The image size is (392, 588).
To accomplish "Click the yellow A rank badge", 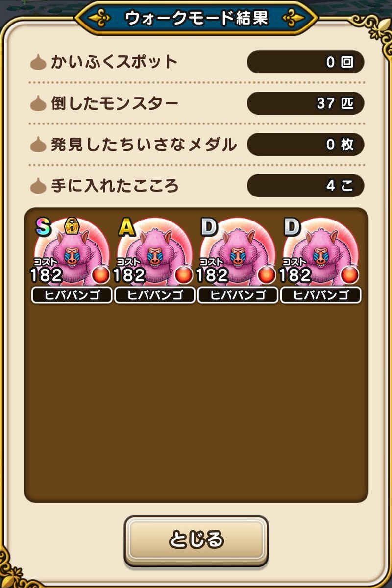I will click(127, 227).
